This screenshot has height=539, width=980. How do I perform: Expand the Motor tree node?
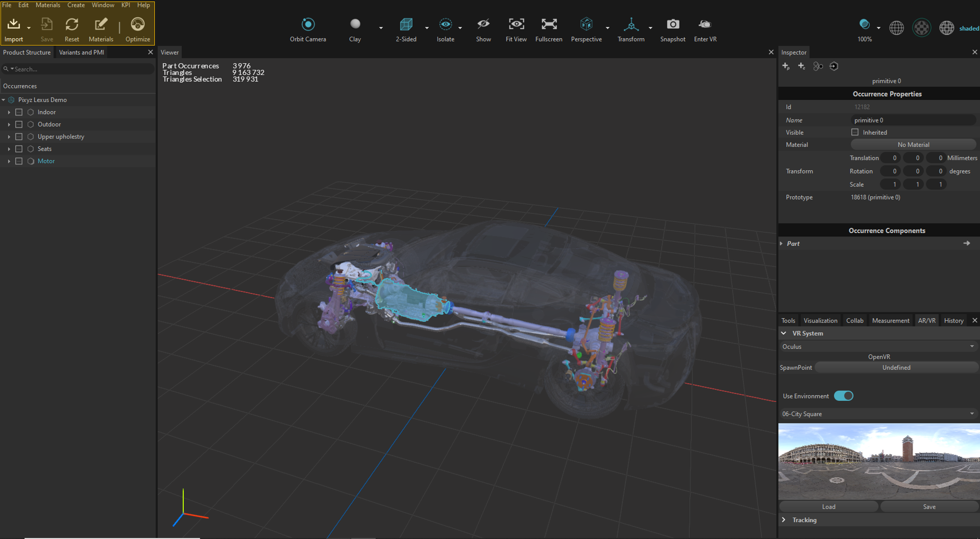coord(9,161)
